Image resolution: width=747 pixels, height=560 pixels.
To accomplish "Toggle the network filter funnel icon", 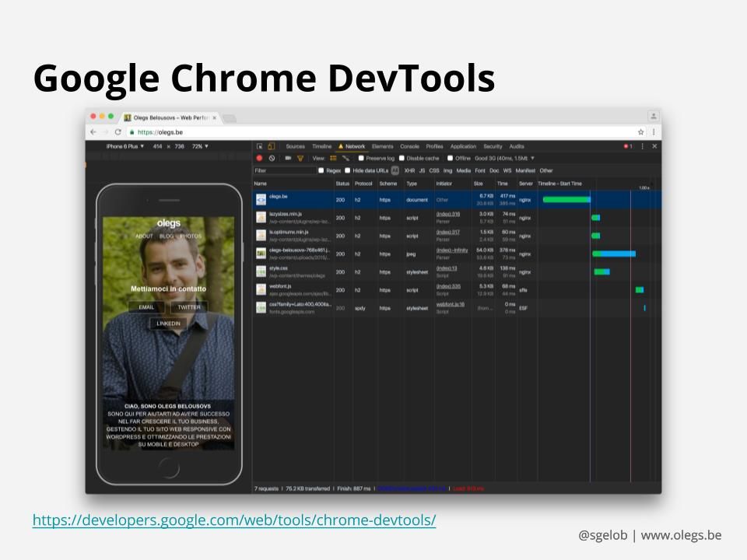I will coord(300,158).
